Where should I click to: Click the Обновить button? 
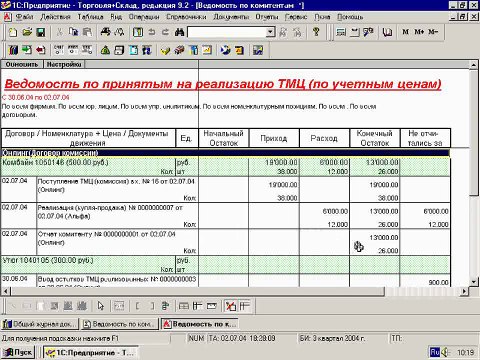pyautogui.click(x=22, y=64)
